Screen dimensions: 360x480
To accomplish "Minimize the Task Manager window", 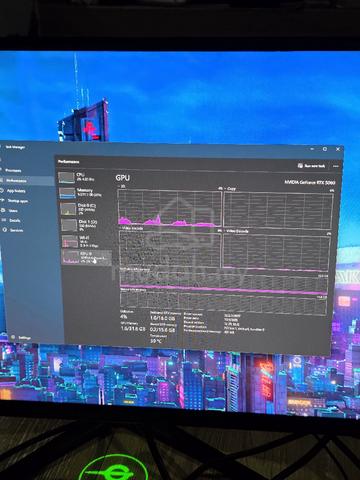I will click(312, 149).
